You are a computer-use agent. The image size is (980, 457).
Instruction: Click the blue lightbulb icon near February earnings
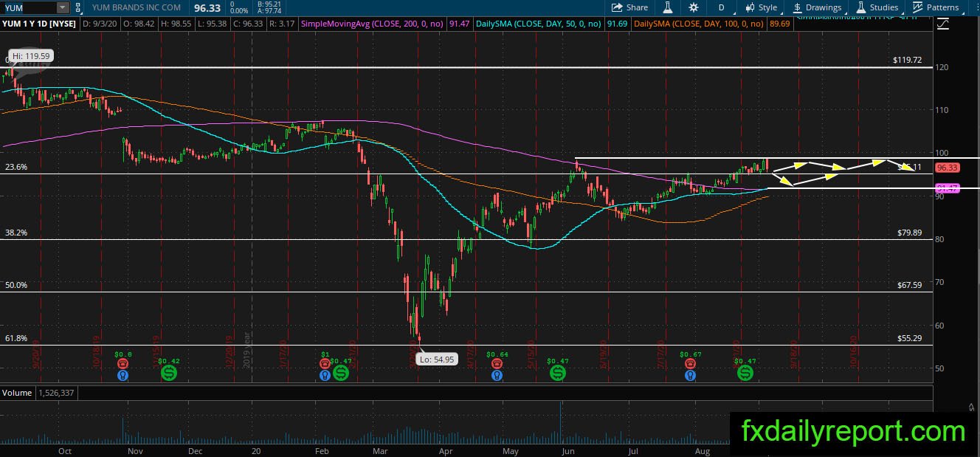pyautogui.click(x=325, y=375)
